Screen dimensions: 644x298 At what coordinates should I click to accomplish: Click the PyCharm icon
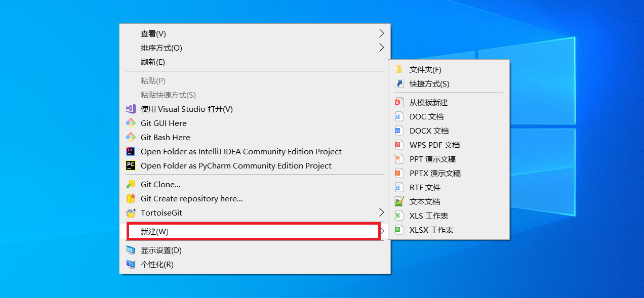(131, 165)
